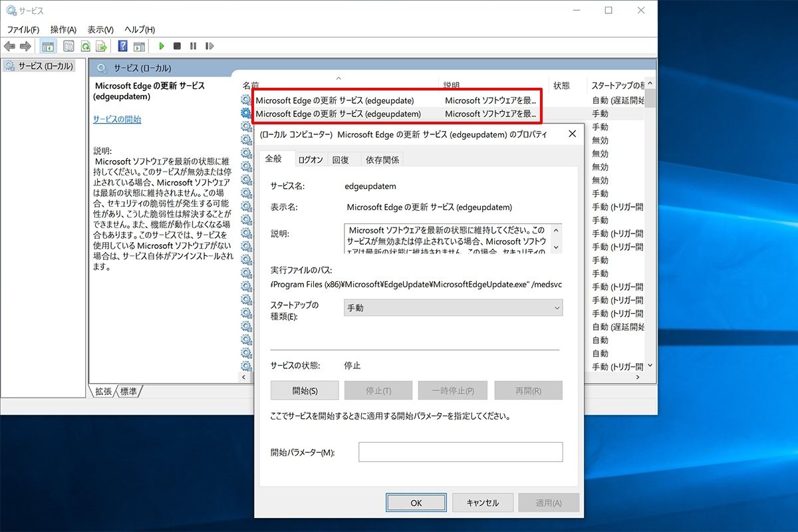
Task: Sort services by the 状態 column header
Action: 562,86
